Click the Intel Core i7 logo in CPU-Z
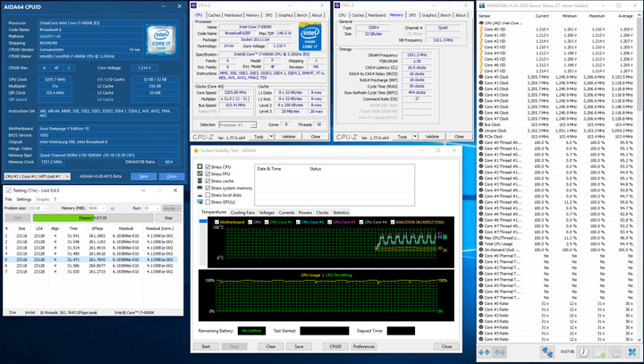This screenshot has width=644, height=364. pyautogui.click(x=309, y=38)
